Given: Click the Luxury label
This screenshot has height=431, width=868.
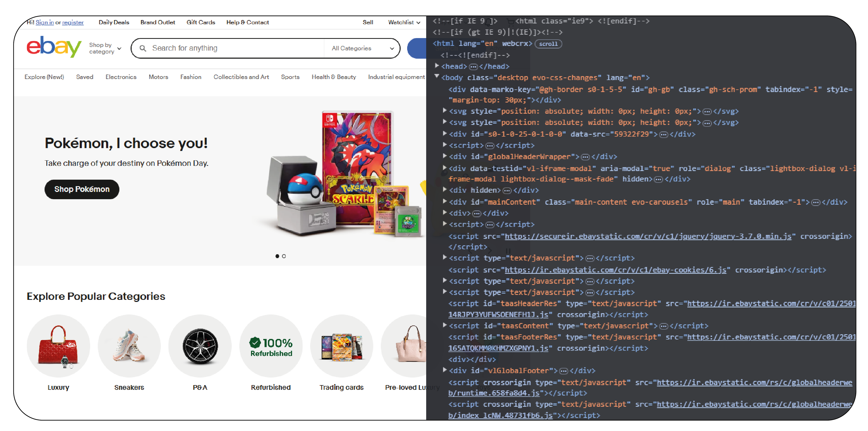Looking at the screenshot, I should click(58, 387).
